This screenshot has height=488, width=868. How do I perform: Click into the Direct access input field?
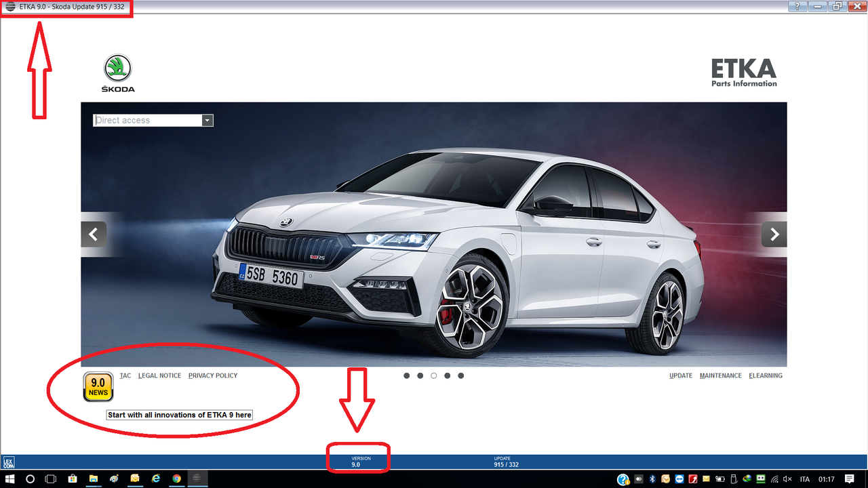(148, 120)
